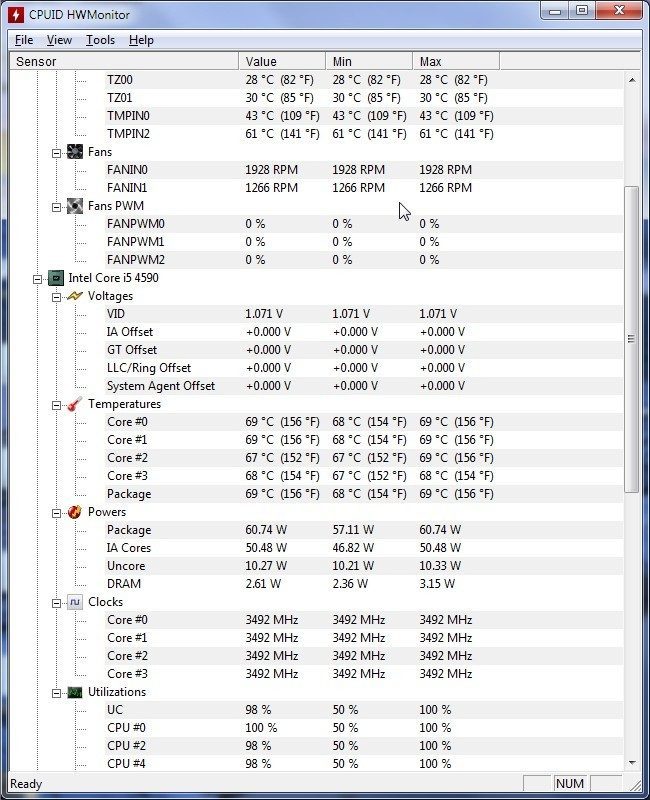Click the Utilizations graph icon
This screenshot has width=650, height=800.
pyautogui.click(x=75, y=692)
